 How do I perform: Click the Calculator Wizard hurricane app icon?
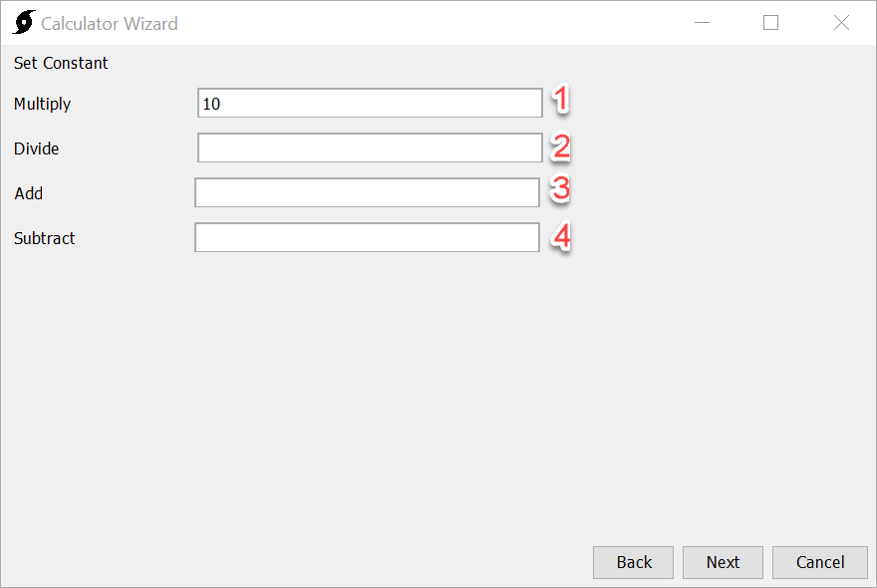pyautogui.click(x=22, y=21)
